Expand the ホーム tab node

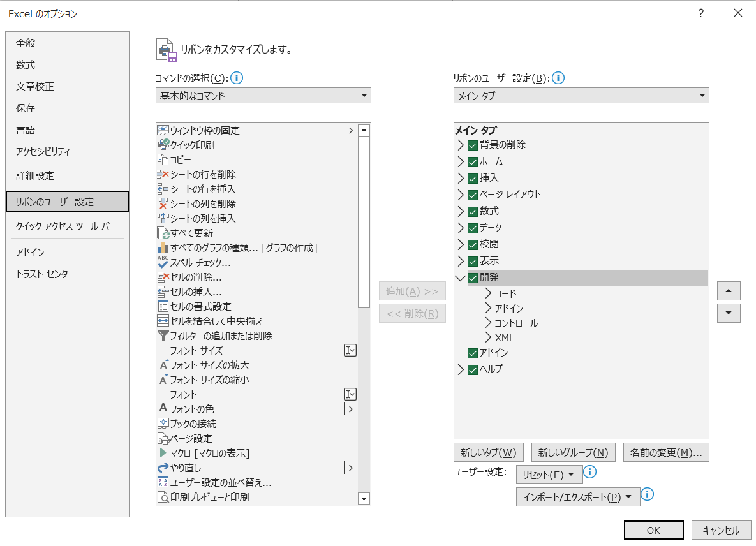[461, 161]
